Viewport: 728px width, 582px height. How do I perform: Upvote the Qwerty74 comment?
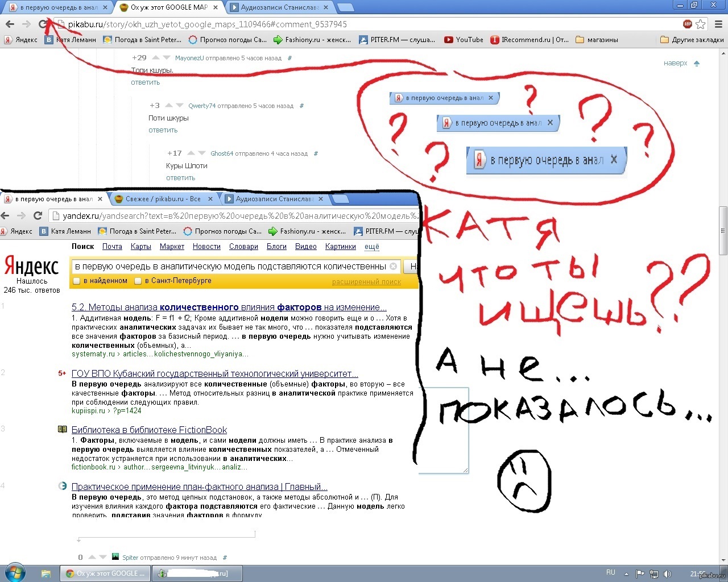(169, 105)
